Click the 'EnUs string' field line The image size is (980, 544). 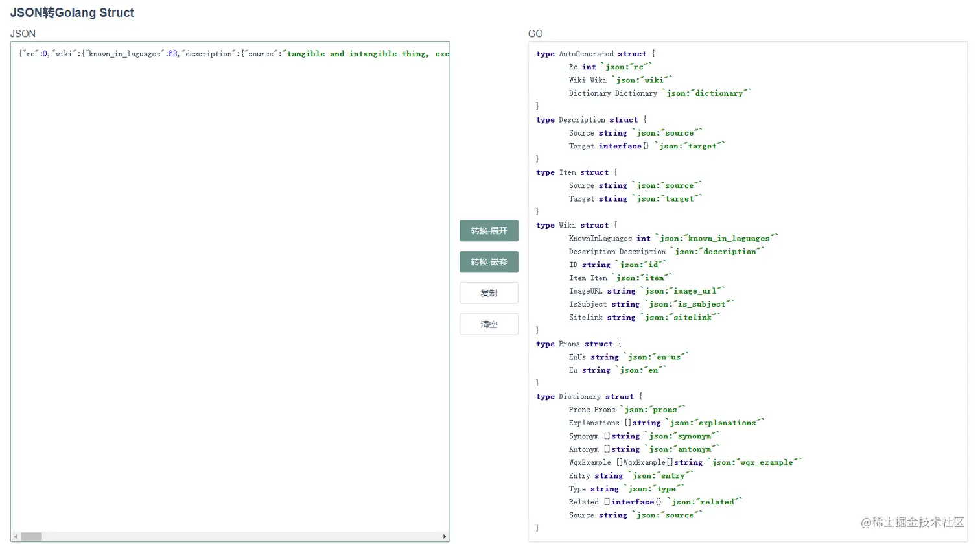click(x=629, y=357)
